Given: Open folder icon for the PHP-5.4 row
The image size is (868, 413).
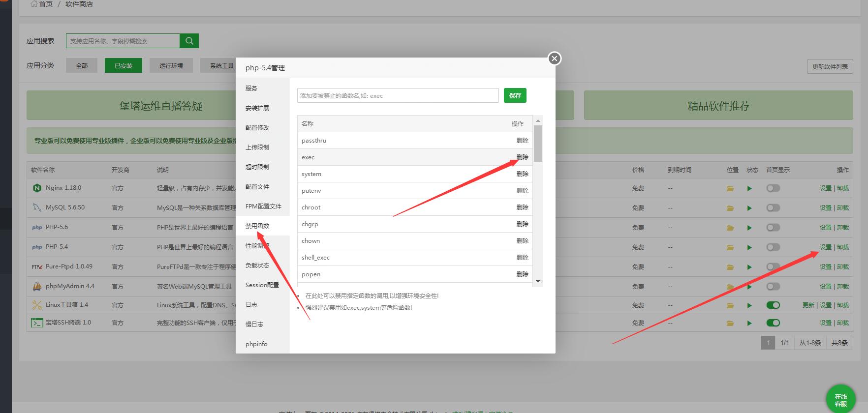Looking at the screenshot, I should point(730,247).
